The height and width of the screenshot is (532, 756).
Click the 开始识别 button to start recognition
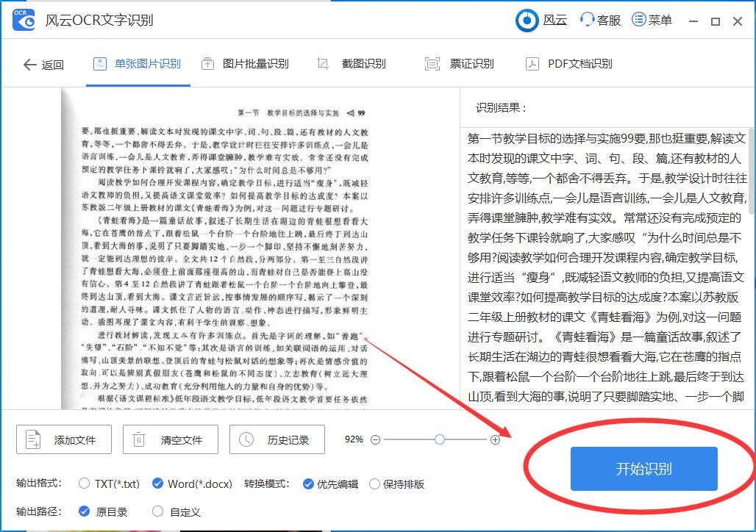643,467
